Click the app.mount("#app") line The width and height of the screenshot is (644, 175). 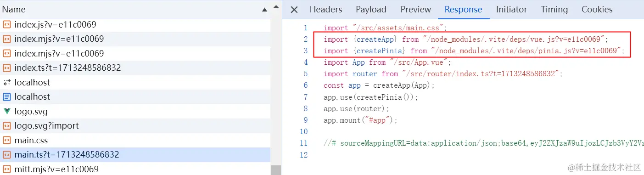pyautogui.click(x=360, y=120)
